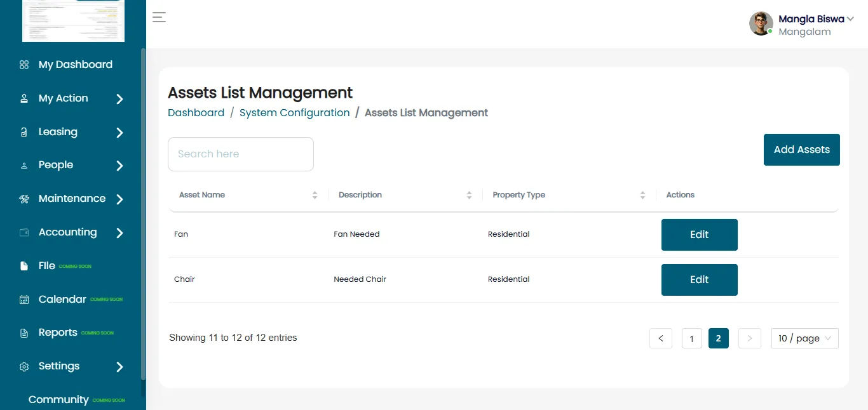The image size is (868, 410).
Task: Click the File document icon
Action: click(x=24, y=266)
